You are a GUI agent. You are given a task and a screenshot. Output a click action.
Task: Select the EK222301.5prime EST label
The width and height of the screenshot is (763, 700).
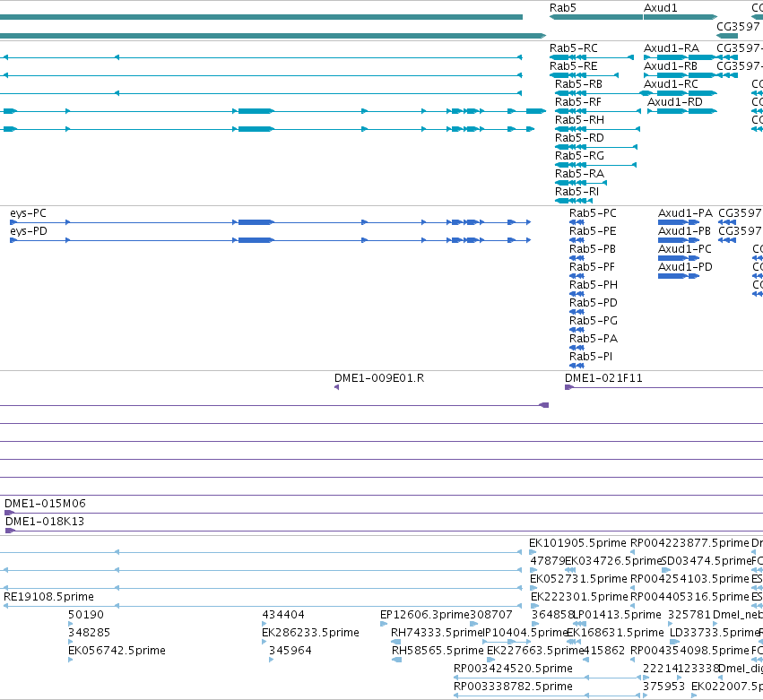[579, 597]
